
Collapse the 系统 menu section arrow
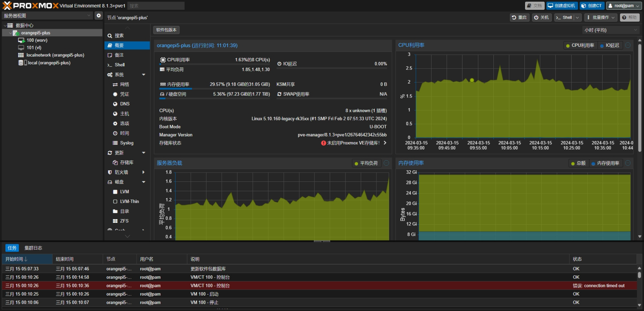point(143,75)
